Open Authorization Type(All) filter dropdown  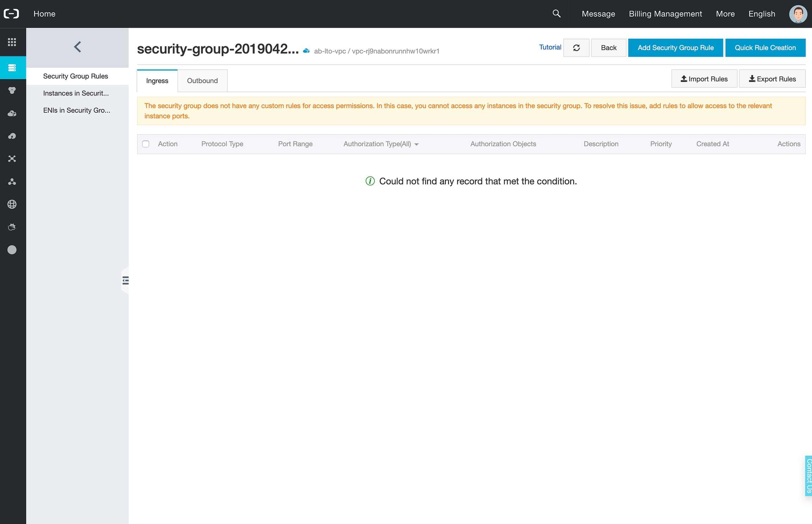click(381, 144)
